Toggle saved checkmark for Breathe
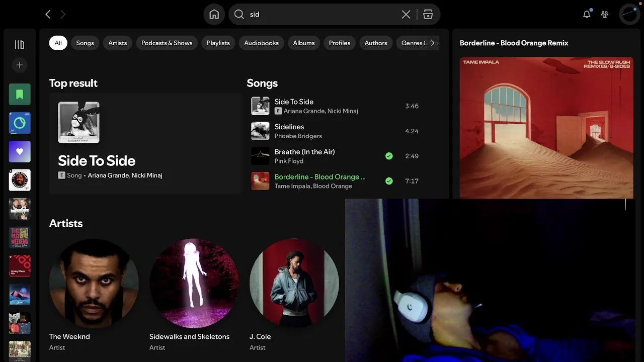644x362 pixels. click(389, 156)
